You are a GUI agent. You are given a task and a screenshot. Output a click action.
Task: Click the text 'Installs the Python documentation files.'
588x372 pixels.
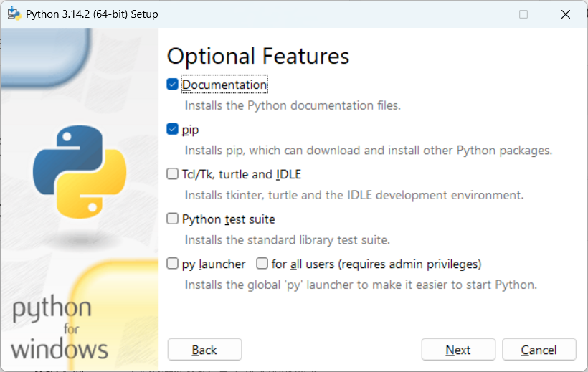point(293,105)
